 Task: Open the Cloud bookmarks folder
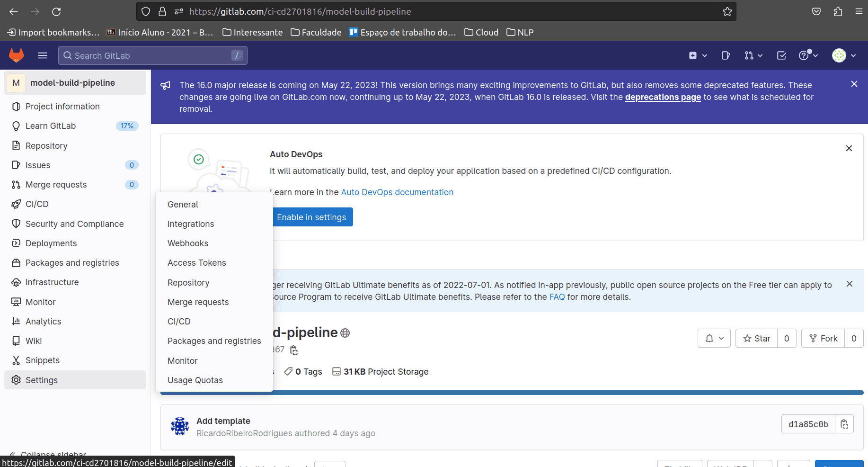481,32
